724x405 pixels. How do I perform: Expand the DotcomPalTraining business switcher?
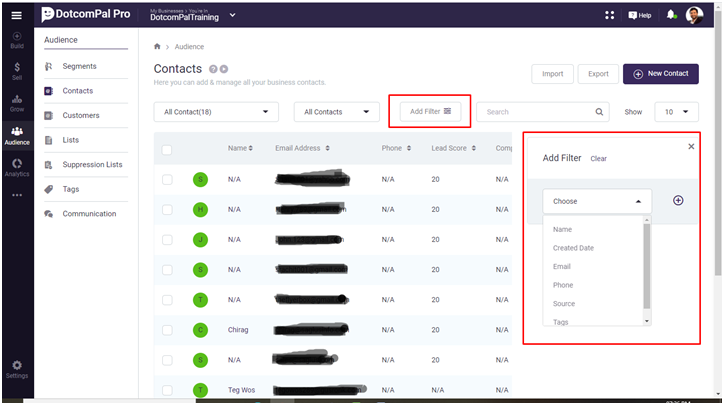coord(233,15)
